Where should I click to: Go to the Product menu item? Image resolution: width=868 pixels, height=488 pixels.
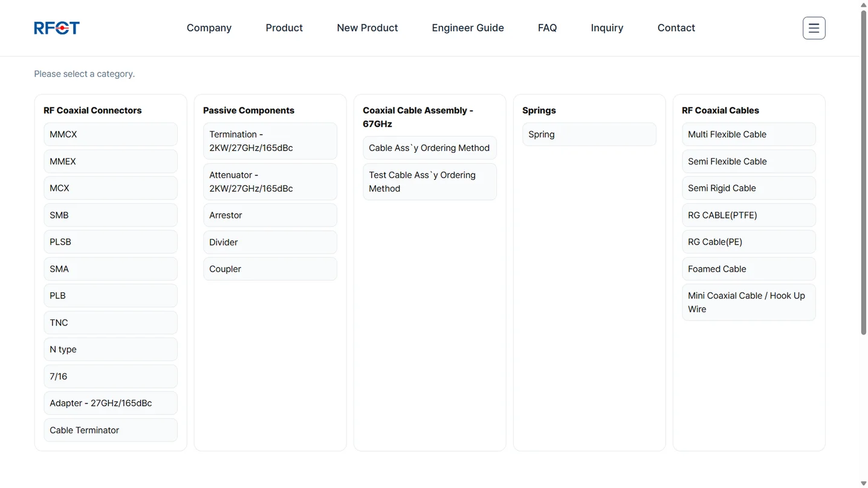point(284,28)
